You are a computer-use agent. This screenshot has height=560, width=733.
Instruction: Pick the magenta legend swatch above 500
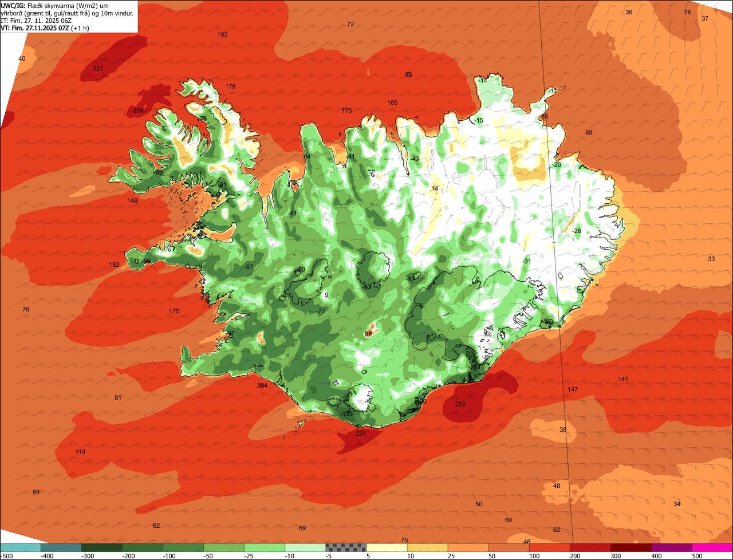click(x=712, y=547)
